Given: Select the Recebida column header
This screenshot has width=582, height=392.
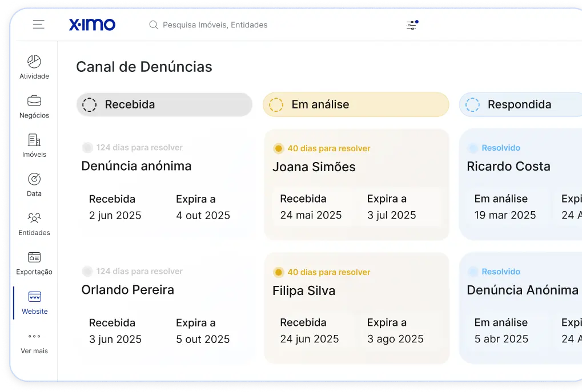Looking at the screenshot, I should click(x=164, y=104).
